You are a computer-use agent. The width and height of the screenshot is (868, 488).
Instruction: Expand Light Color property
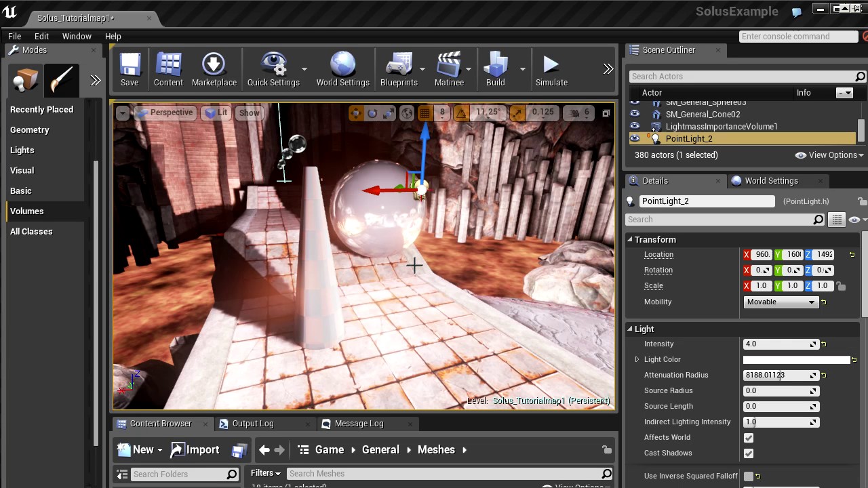tap(637, 359)
